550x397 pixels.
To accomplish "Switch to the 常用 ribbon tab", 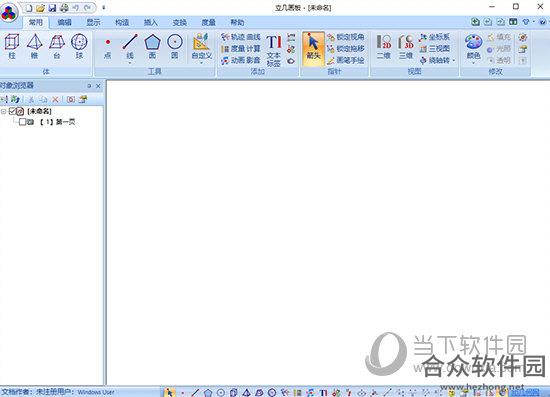I will (36, 22).
